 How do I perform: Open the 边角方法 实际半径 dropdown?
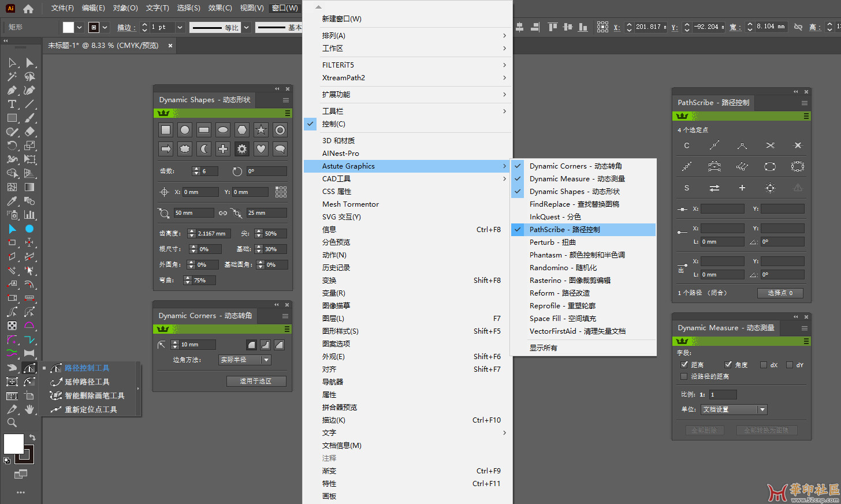click(x=245, y=360)
